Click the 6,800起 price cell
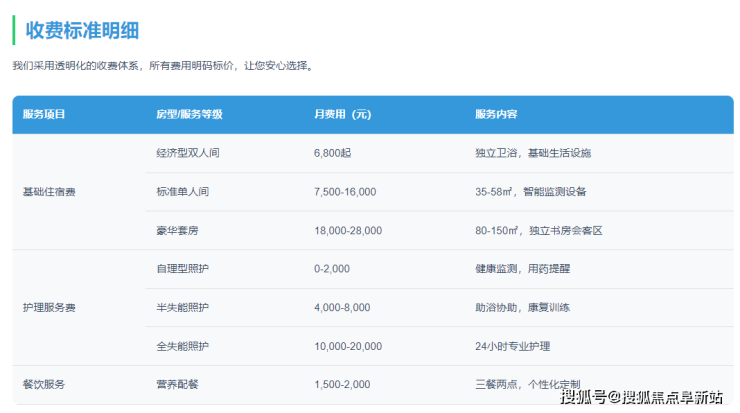Image resolution: width=740 pixels, height=413 pixels. point(333,154)
